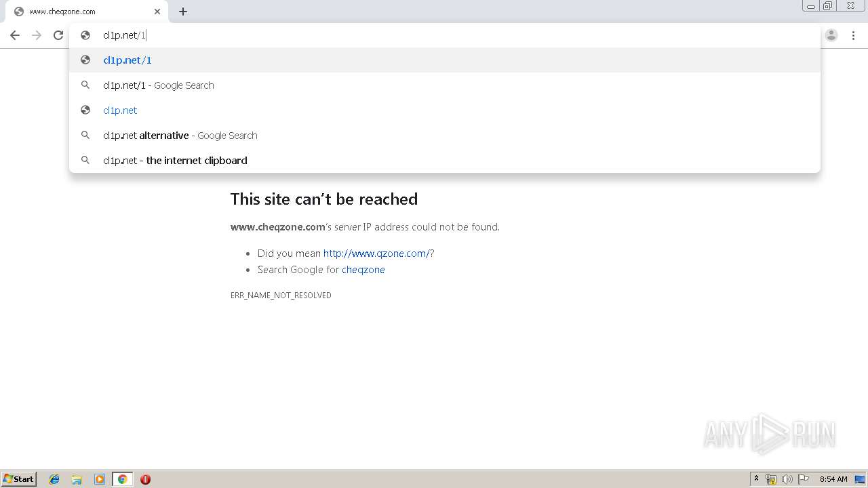The height and width of the screenshot is (488, 868).
Task: Click magnifier icon beside cl1p.net/1 Google Search
Action: point(85,85)
